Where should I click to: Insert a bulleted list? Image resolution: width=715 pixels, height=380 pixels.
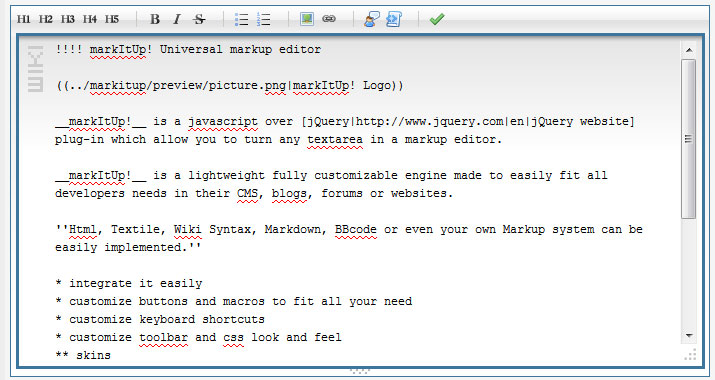pos(242,19)
